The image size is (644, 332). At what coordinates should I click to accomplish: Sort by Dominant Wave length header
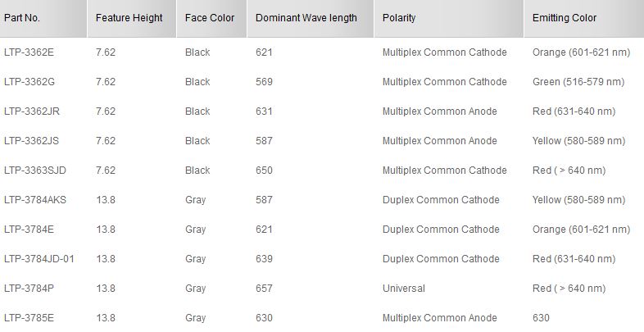pyautogui.click(x=306, y=18)
